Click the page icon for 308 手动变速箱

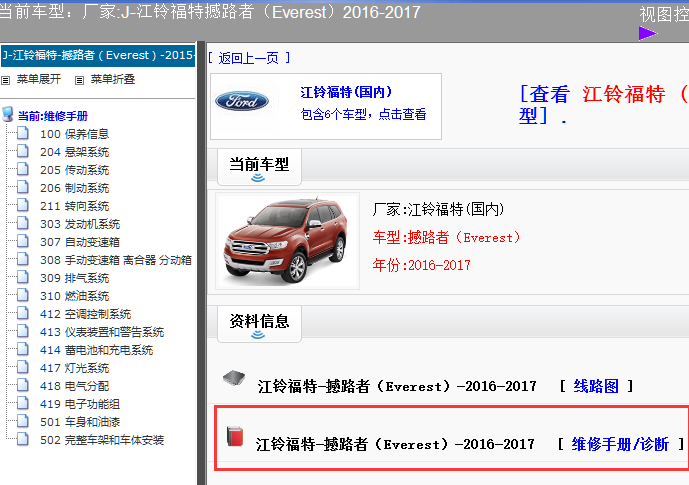coord(23,259)
